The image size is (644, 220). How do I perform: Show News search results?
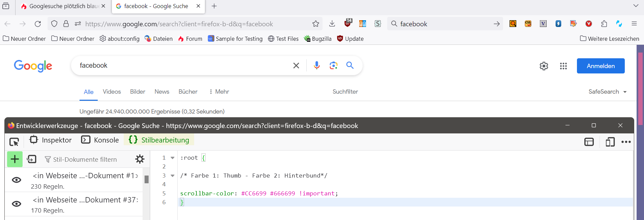pyautogui.click(x=162, y=92)
